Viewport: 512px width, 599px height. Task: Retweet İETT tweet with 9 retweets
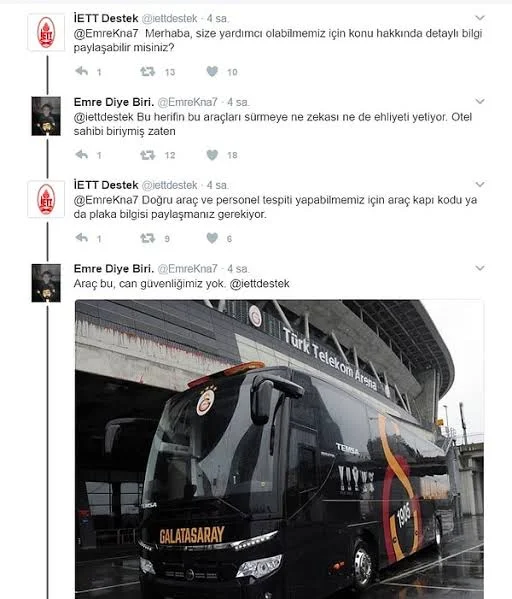(x=147, y=238)
